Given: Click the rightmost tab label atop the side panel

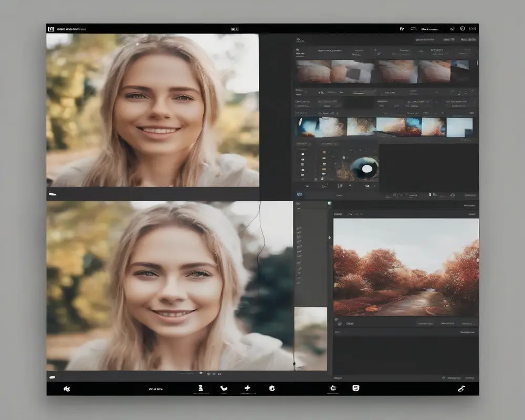Looking at the screenshot, I should (468, 39).
